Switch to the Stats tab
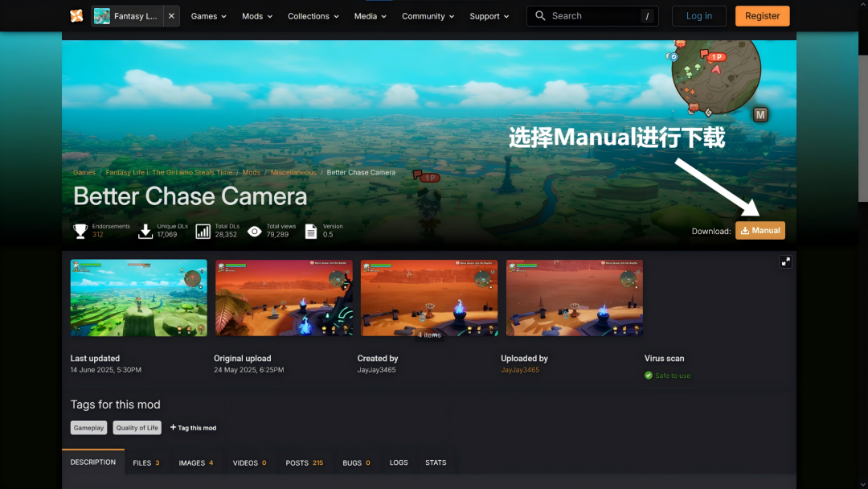Viewport: 868px width, 489px height. click(x=436, y=462)
